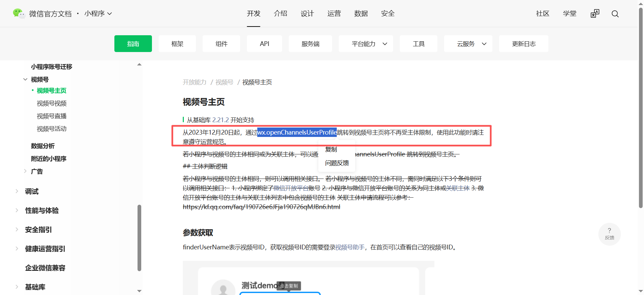The image size is (644, 295).
Task: Click the 开放能力 breadcrumb
Action: click(195, 82)
